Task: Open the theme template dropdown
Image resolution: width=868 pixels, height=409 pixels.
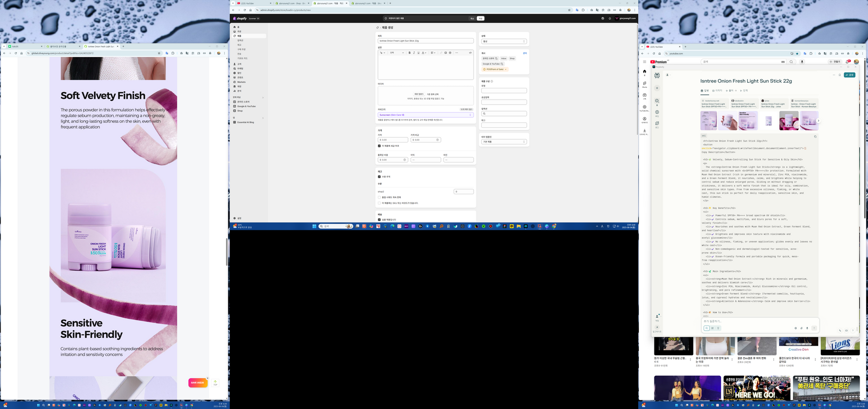Action: (x=504, y=142)
